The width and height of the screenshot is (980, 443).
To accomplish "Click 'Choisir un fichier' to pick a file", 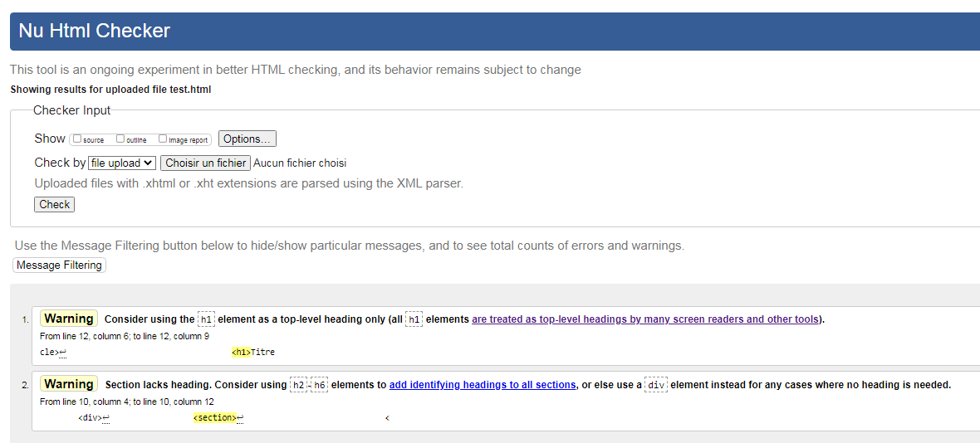I will tap(206, 163).
